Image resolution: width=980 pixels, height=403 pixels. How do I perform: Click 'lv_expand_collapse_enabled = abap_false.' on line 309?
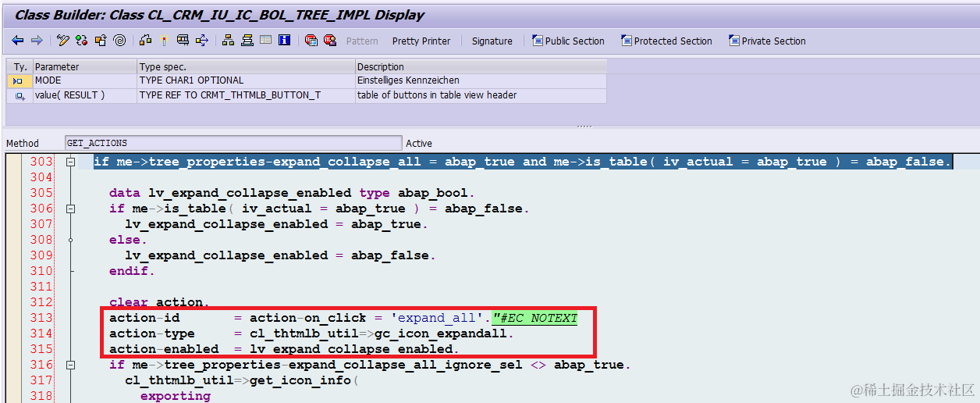pos(281,255)
